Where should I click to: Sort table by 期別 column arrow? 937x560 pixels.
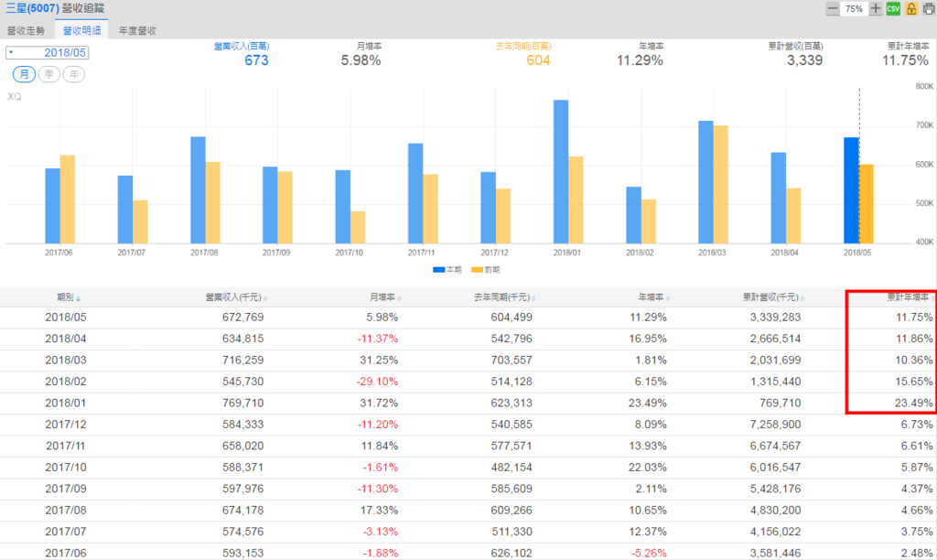tap(79, 299)
